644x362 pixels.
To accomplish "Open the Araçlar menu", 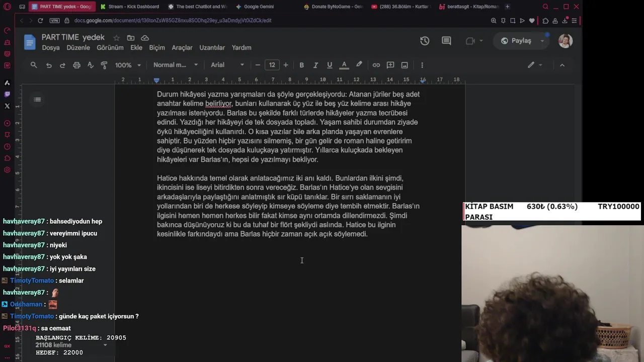I will (x=182, y=48).
